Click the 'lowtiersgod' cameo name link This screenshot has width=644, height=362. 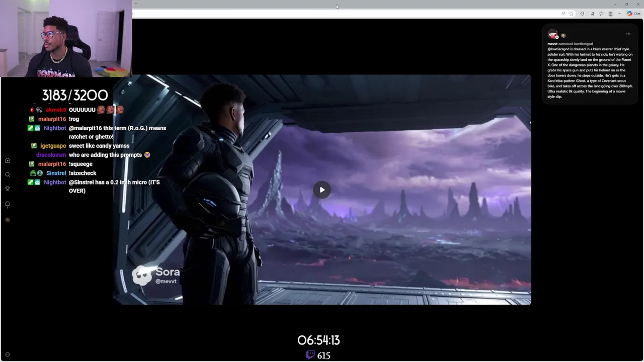pyautogui.click(x=584, y=44)
